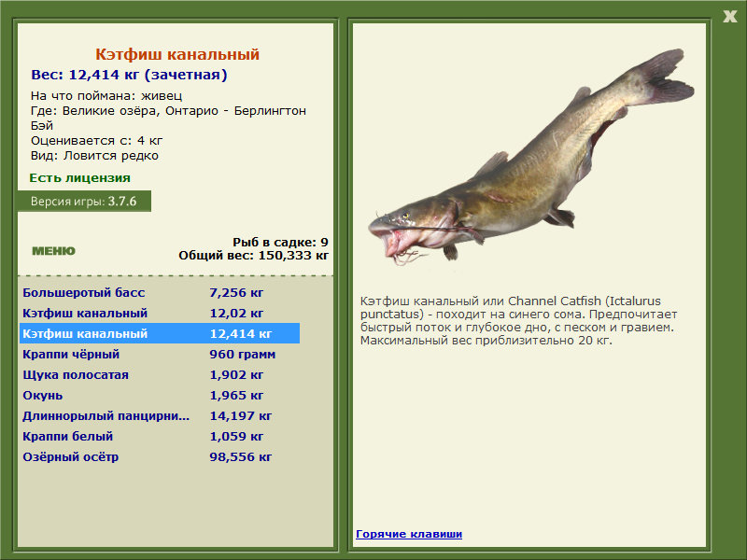Click the 7,256 кг weight value

pyautogui.click(x=236, y=292)
